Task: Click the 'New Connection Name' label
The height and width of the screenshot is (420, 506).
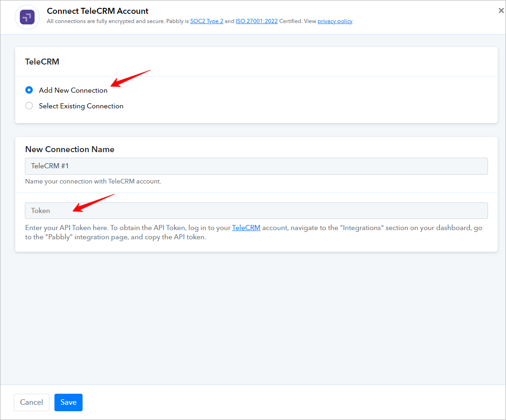Action: coord(70,149)
